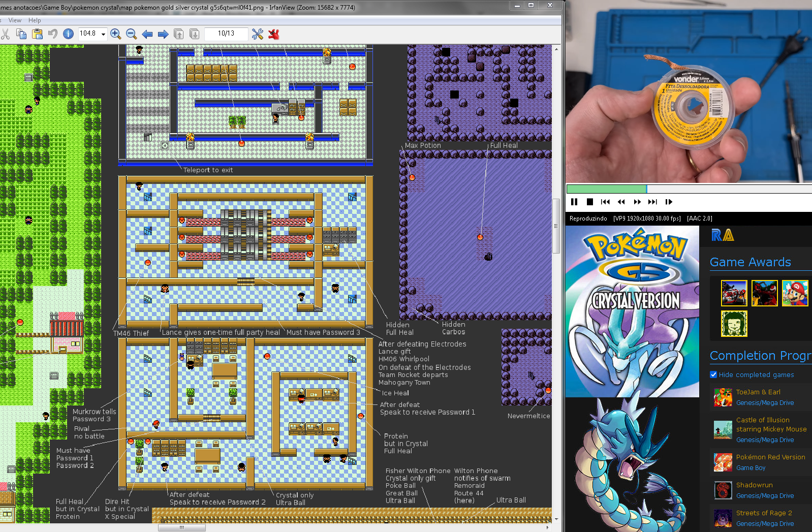Click the Shadowrun game thumbnail

723,490
